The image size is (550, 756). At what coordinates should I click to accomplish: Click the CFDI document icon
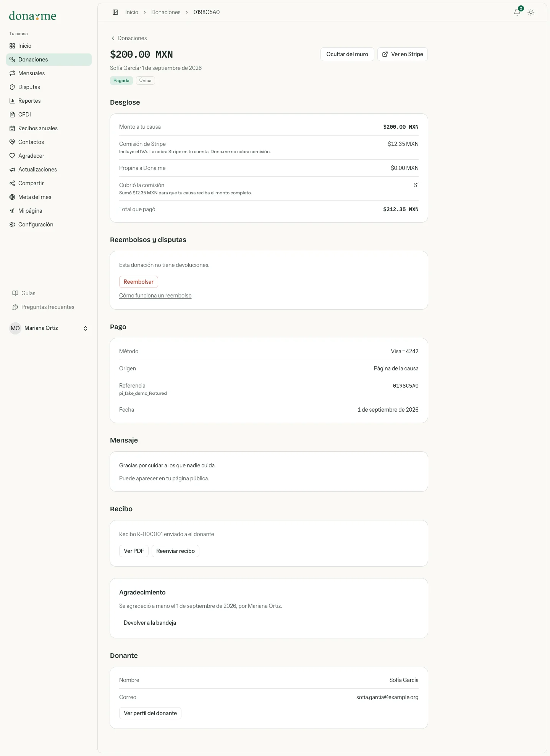click(x=12, y=115)
